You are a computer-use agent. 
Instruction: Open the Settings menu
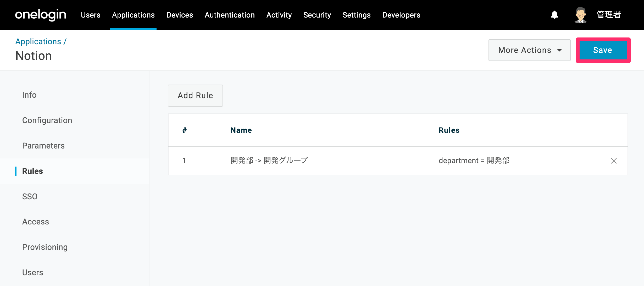click(357, 15)
